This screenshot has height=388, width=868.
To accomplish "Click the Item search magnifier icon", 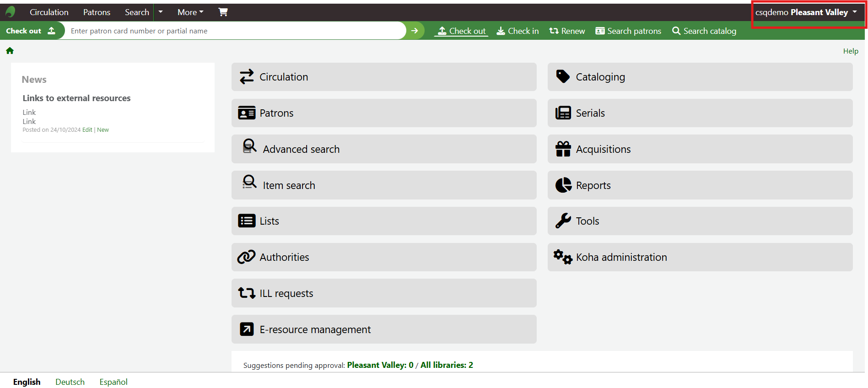I will coord(249,182).
